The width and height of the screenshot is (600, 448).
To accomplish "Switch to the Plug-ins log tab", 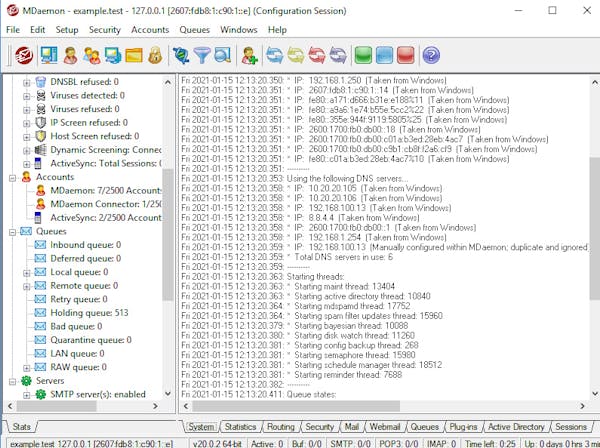I will 463,427.
